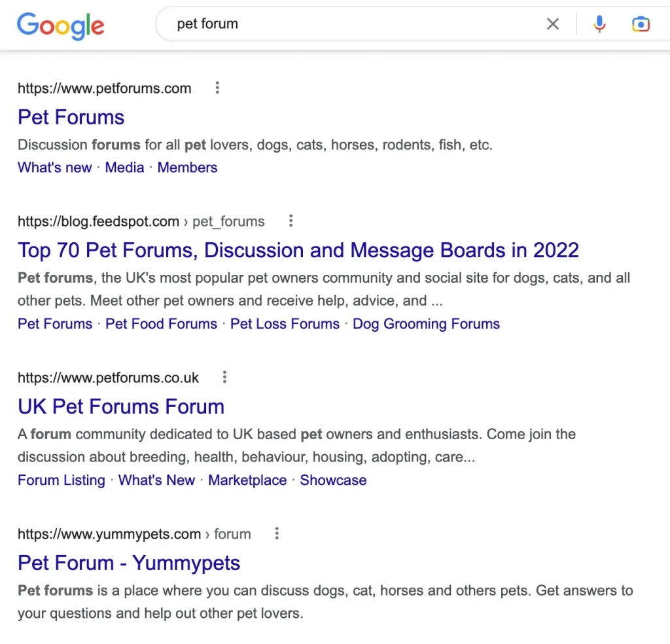Open three-dot menu for petforums.co.uk result

point(225,378)
